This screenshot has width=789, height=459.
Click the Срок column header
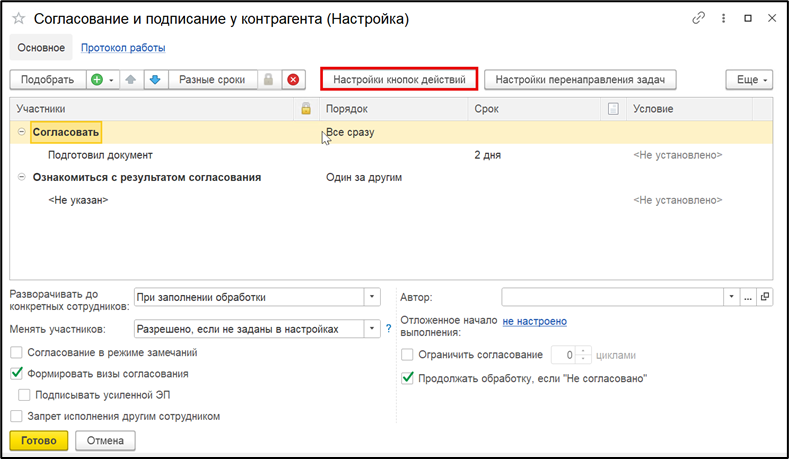click(534, 109)
